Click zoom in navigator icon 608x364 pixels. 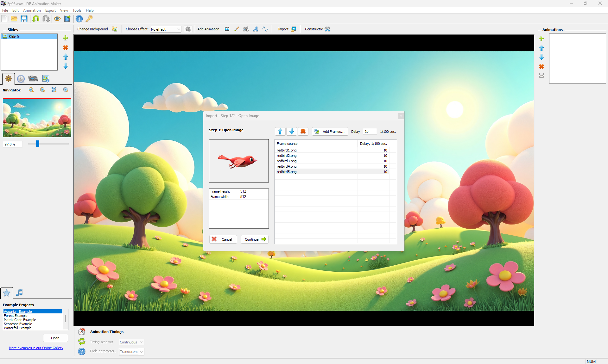pyautogui.click(x=31, y=90)
